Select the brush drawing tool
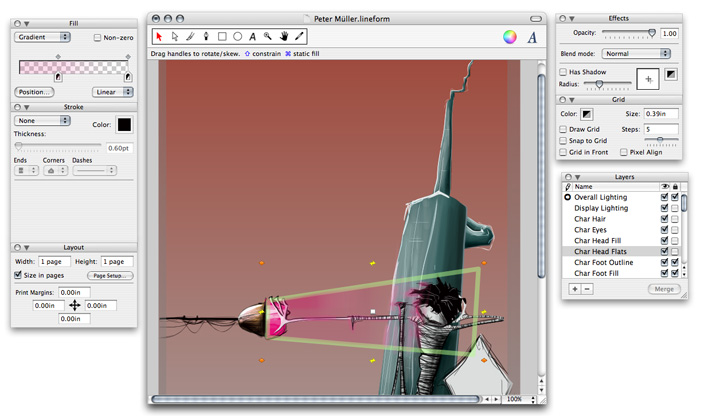 click(190, 36)
